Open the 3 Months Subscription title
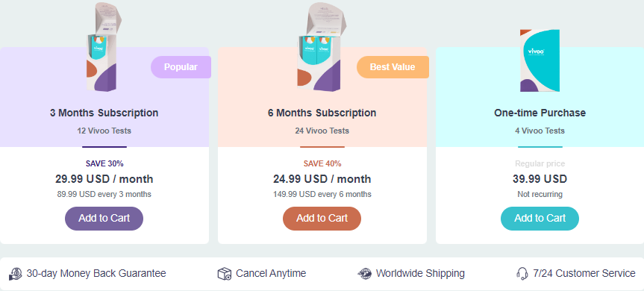 [x=104, y=113]
